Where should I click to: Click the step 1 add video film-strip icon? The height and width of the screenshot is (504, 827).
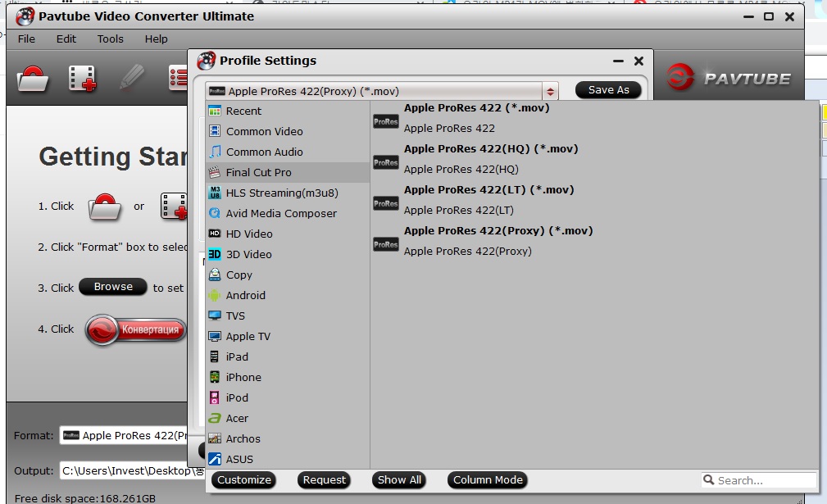[x=174, y=207]
